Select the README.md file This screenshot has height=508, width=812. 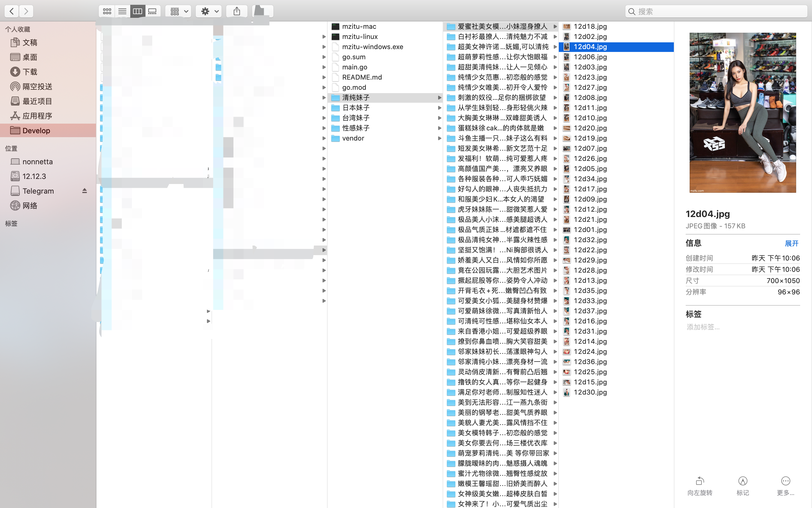[x=385, y=77]
